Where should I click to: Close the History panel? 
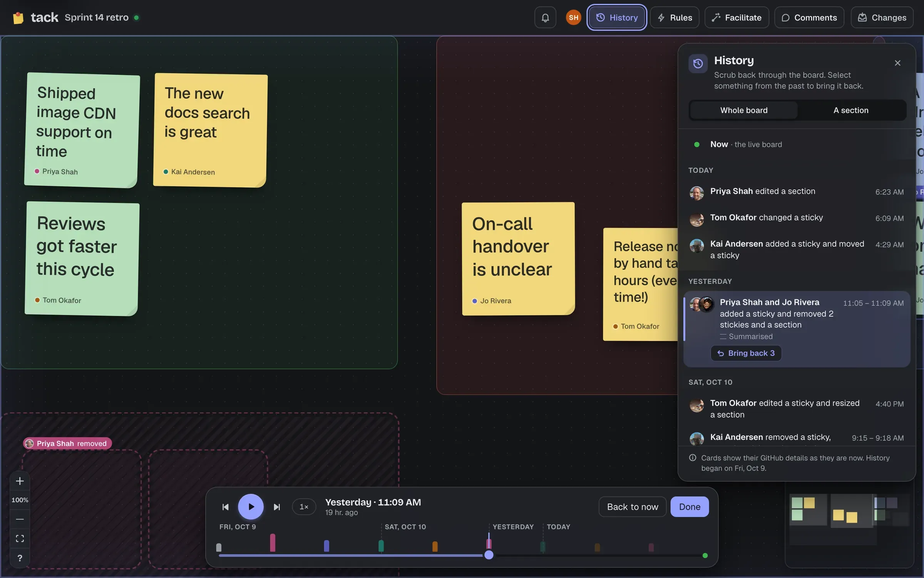point(897,63)
